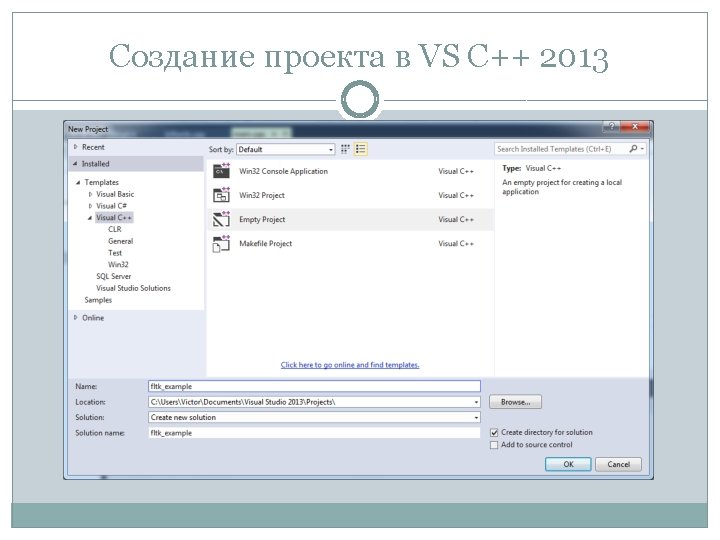Switch to medium icons list view
This screenshot has height=540, width=720.
click(x=360, y=149)
